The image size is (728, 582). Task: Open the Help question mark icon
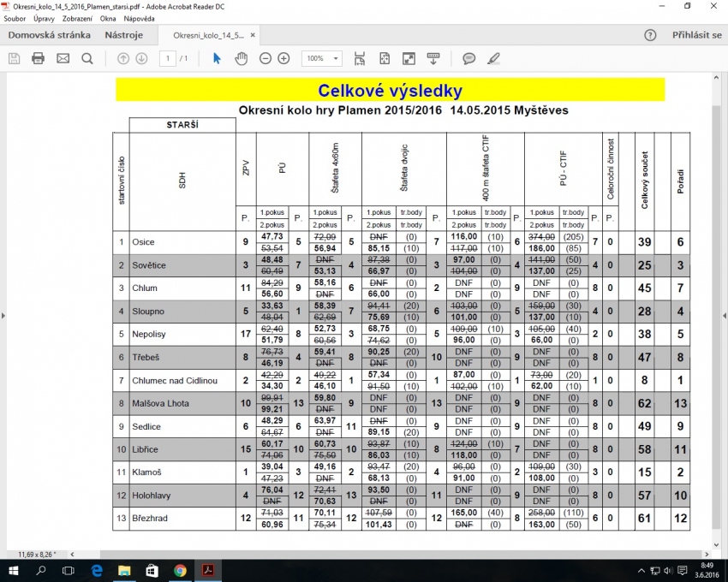650,35
